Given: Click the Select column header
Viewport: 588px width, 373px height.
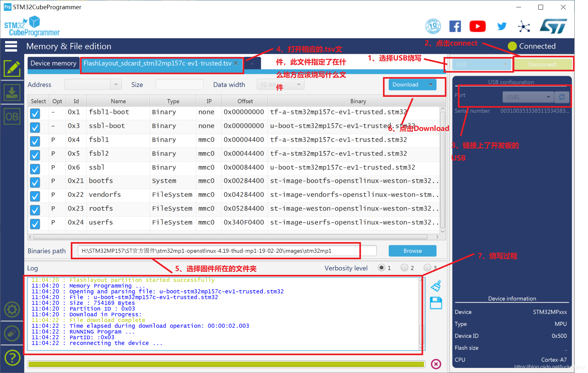Looking at the screenshot, I should (38, 101).
